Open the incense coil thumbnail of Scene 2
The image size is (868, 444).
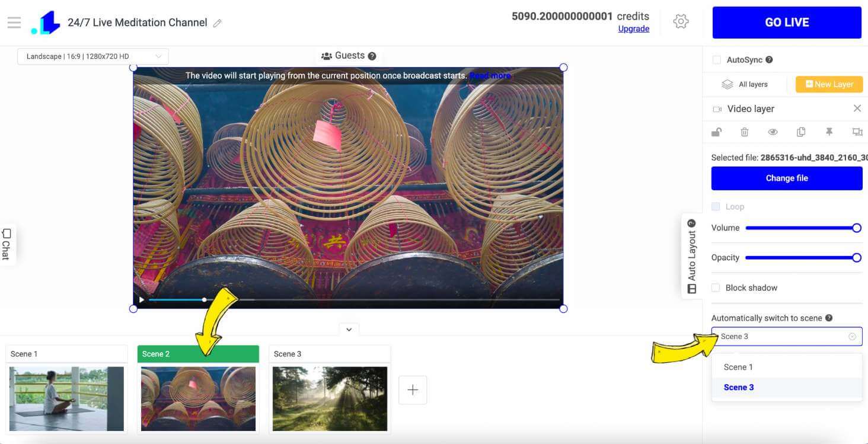coord(198,398)
